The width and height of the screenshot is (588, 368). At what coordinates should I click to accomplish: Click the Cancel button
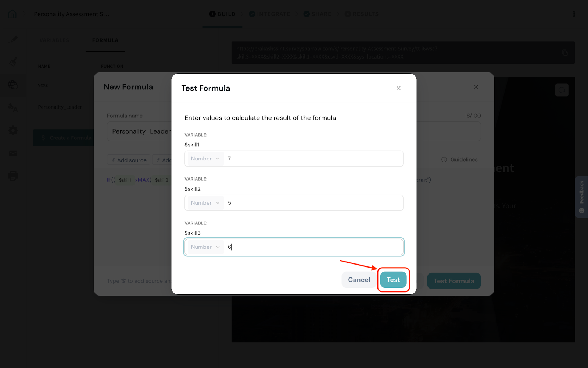[359, 280]
